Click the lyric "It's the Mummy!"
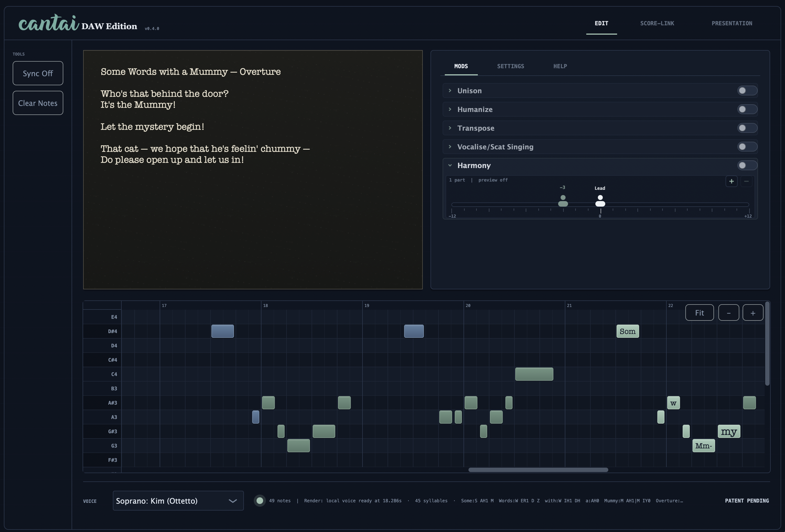 tap(138, 105)
